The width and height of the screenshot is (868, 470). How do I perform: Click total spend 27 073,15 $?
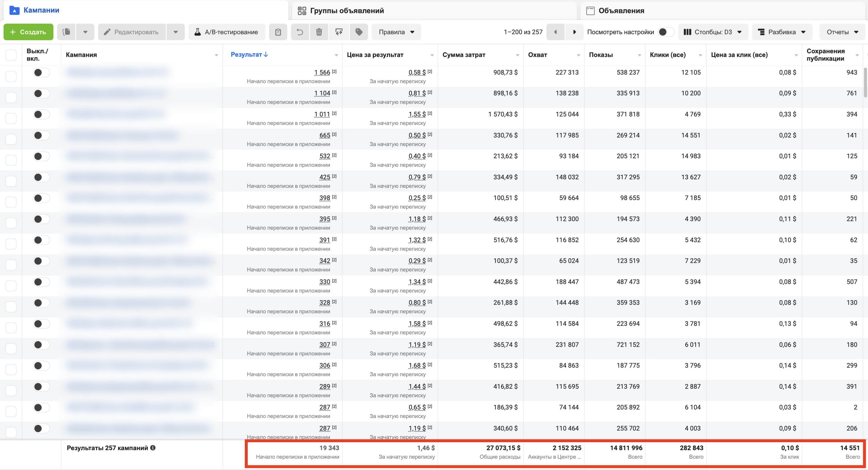click(x=503, y=448)
